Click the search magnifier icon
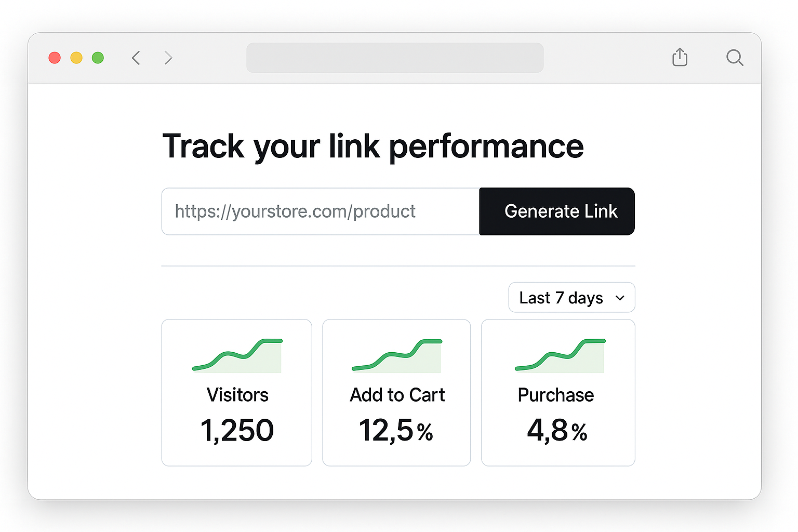The width and height of the screenshot is (798, 532). click(735, 58)
